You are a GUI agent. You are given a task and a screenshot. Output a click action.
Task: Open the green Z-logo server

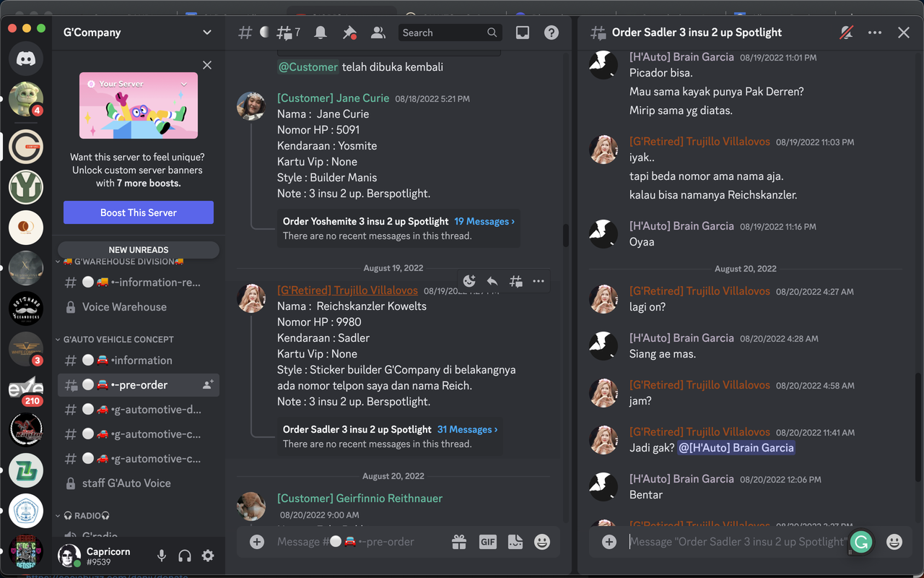click(x=26, y=470)
